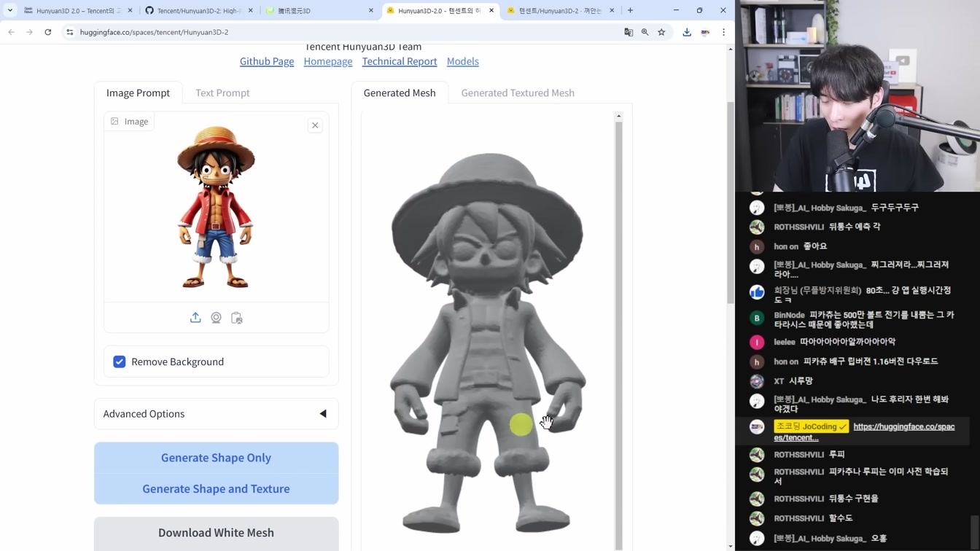Viewport: 980px width, 551px height.
Task: Open a new browser tab
Action: [x=631, y=10]
